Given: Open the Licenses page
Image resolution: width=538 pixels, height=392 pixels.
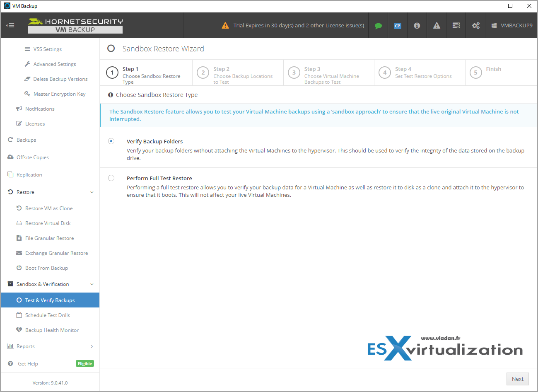Looking at the screenshot, I should point(35,124).
